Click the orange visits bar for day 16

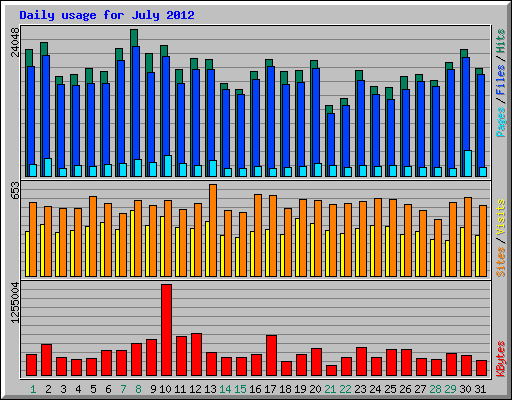(x=258, y=235)
